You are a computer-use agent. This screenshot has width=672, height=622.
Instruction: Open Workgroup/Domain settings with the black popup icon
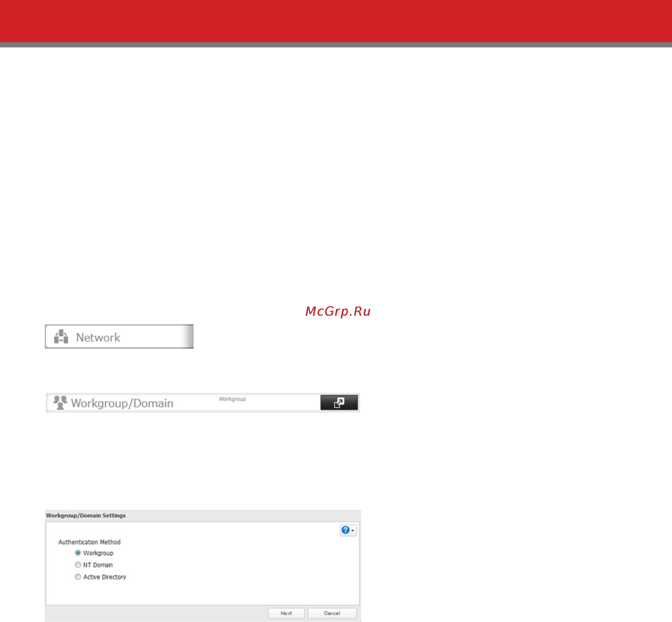[x=339, y=403]
